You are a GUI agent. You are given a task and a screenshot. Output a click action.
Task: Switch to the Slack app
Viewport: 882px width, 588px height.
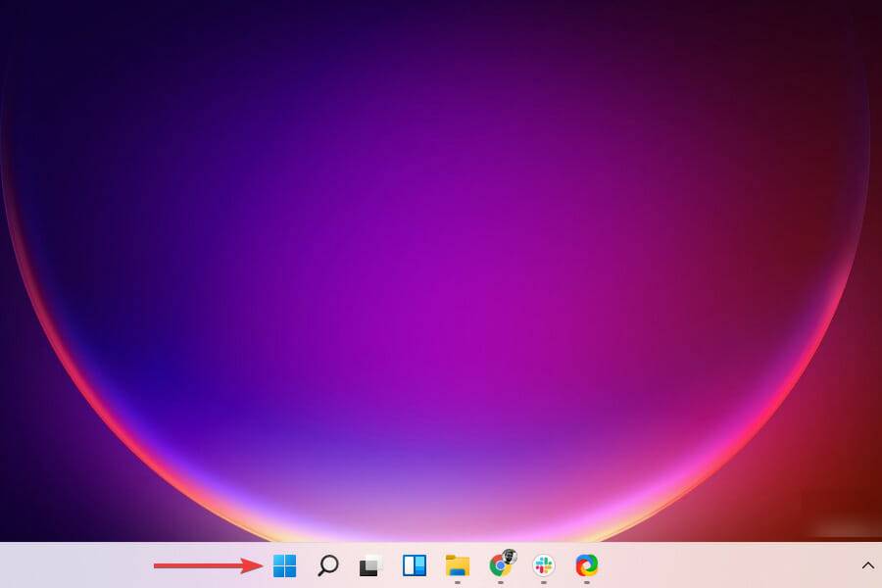tap(544, 565)
